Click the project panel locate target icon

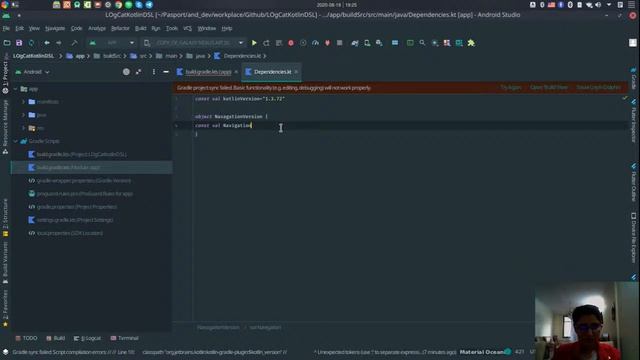pos(126,72)
